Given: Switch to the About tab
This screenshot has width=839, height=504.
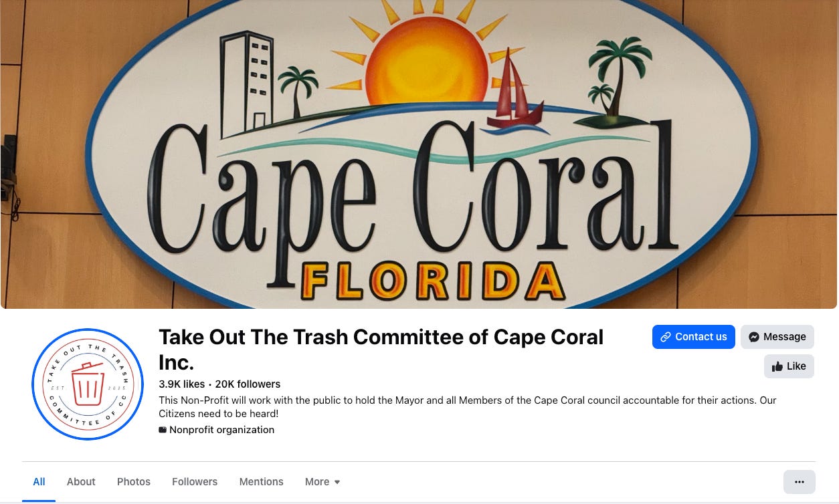Looking at the screenshot, I should (x=81, y=481).
